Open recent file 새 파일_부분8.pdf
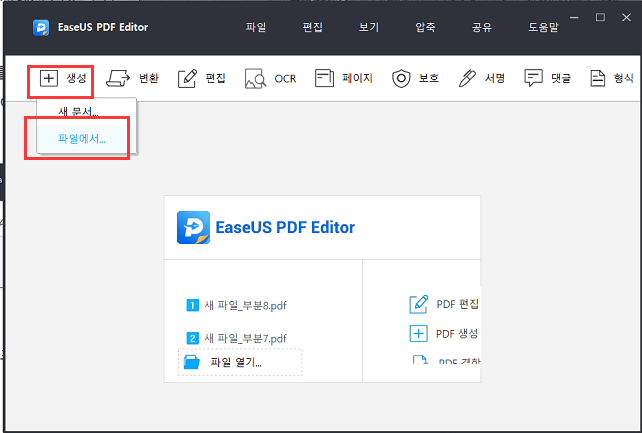 point(244,305)
